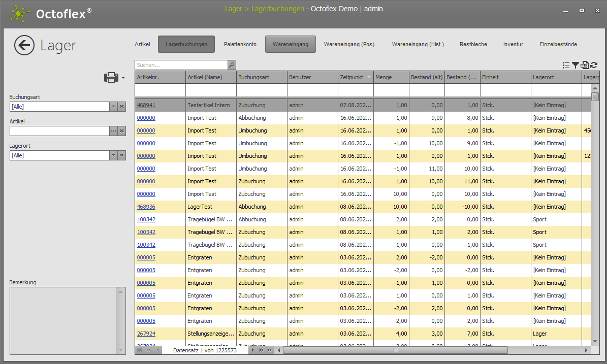
Task: Open the column list view icon
Action: tap(566, 65)
